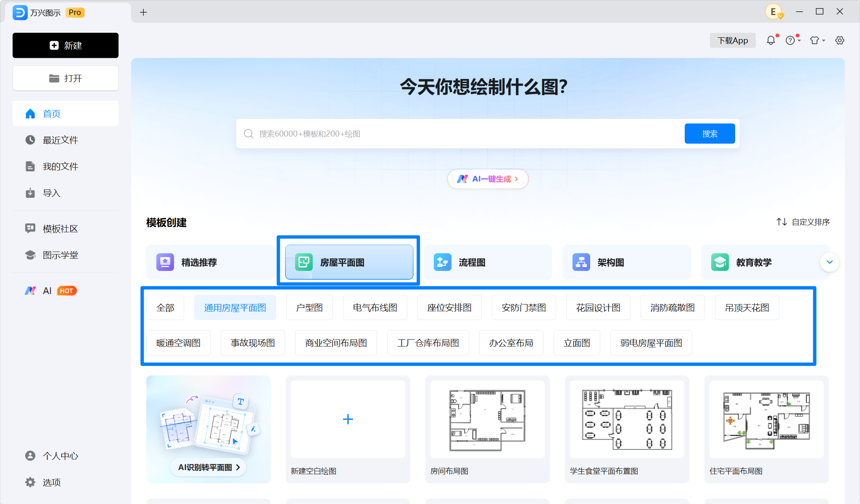This screenshot has width=860, height=504.
Task: Click the blue 搜索 button
Action: tap(710, 134)
